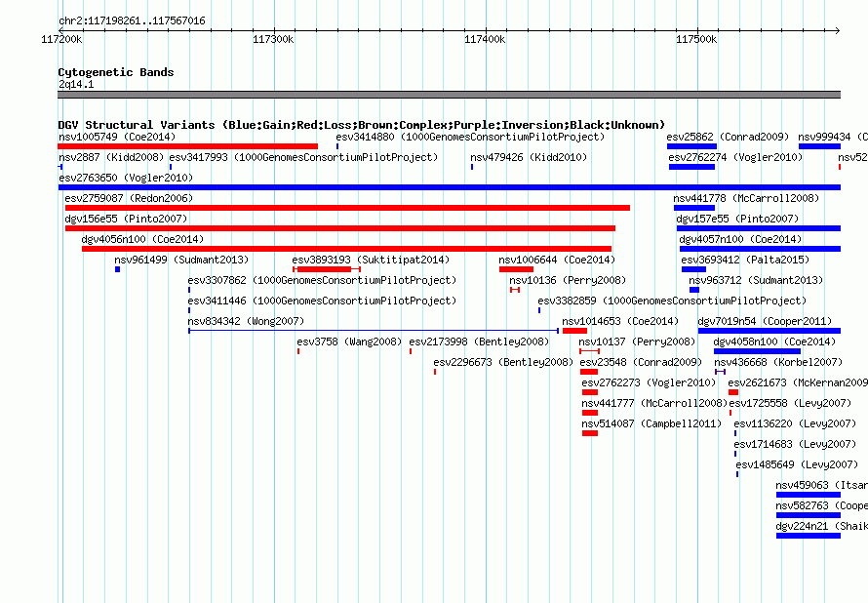Click the red dgv156e55 loss bar
This screenshot has height=603, width=868.
[x=340, y=228]
